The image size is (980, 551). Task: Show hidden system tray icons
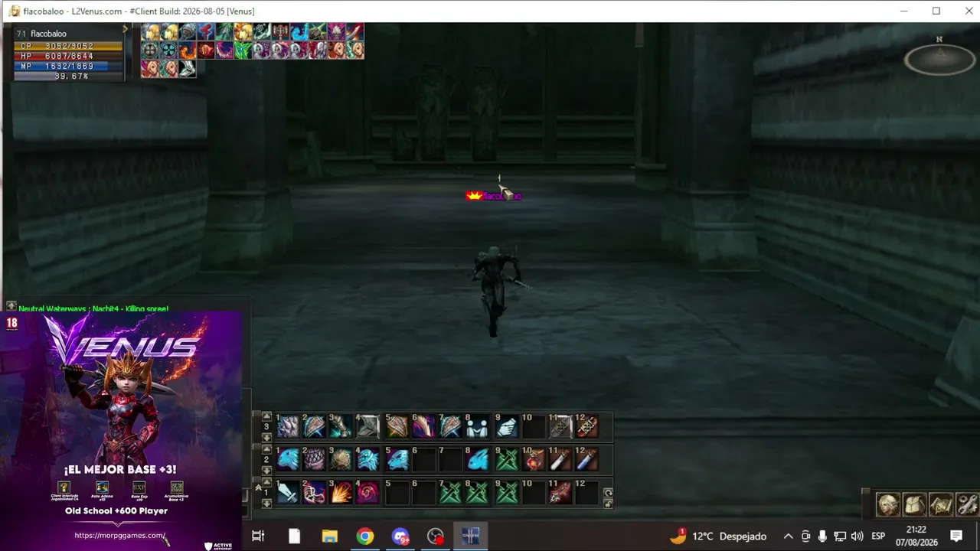tap(788, 536)
